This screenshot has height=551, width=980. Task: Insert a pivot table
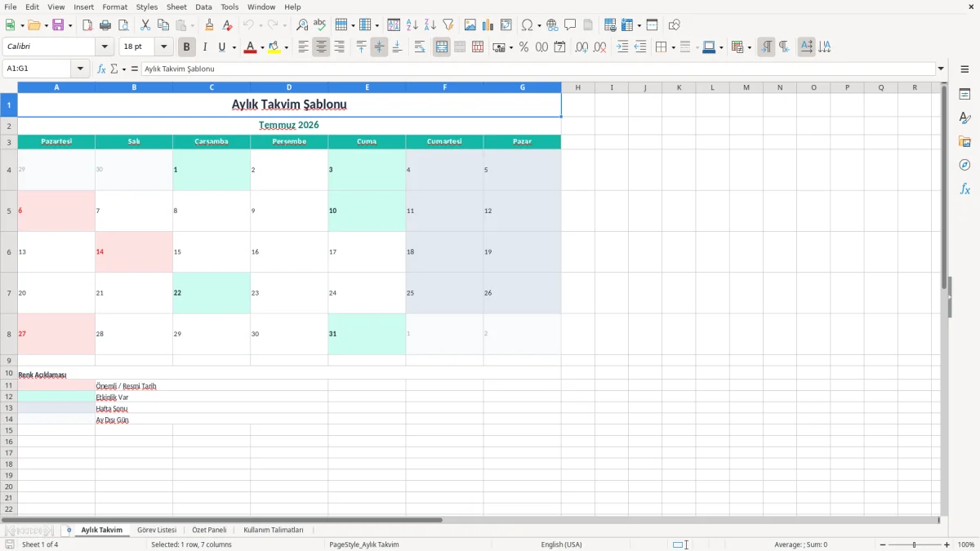click(506, 25)
